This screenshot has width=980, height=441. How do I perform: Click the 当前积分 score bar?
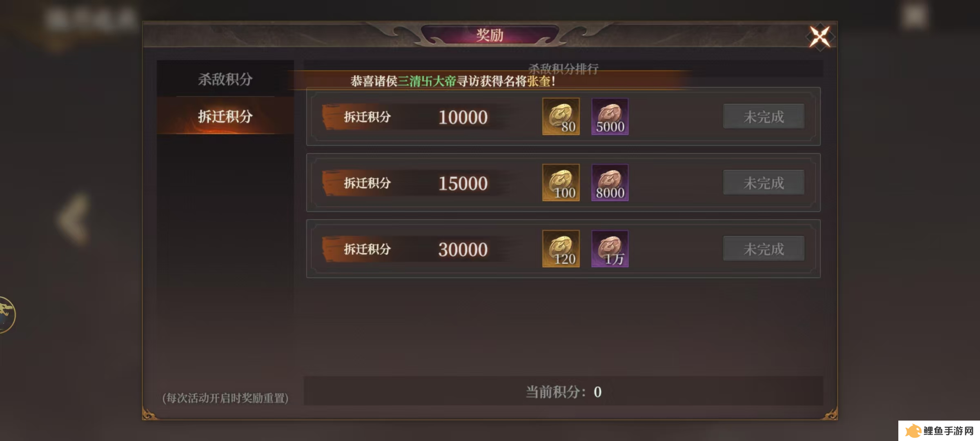point(563,391)
